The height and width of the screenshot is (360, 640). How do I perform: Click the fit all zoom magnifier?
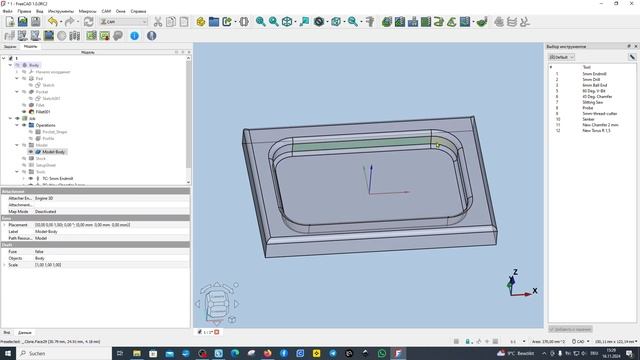click(x=260, y=22)
